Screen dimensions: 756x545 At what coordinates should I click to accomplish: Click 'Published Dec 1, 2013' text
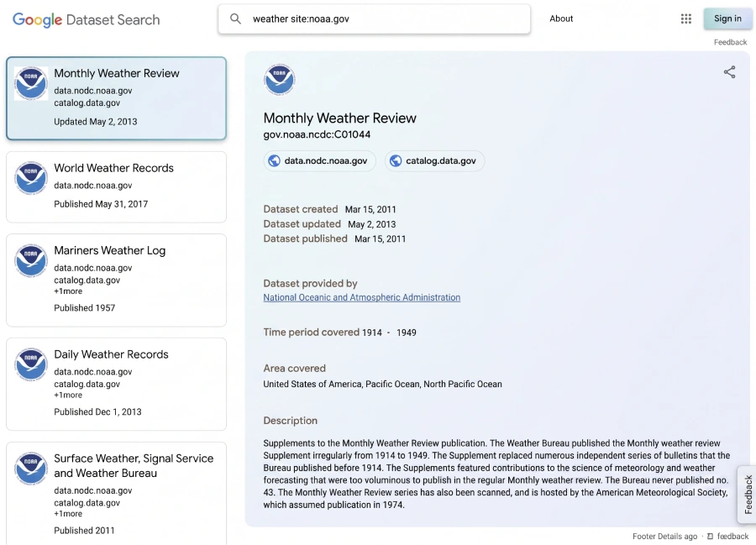98,412
